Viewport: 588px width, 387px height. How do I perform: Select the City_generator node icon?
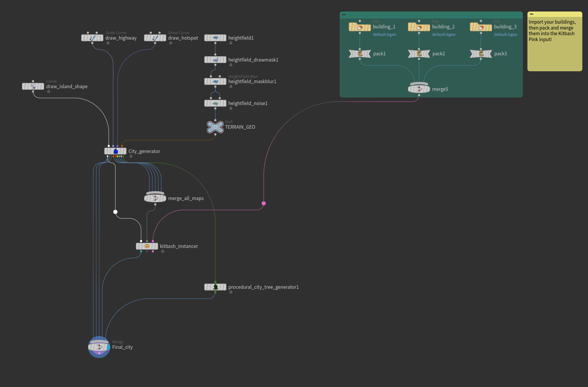(x=116, y=151)
